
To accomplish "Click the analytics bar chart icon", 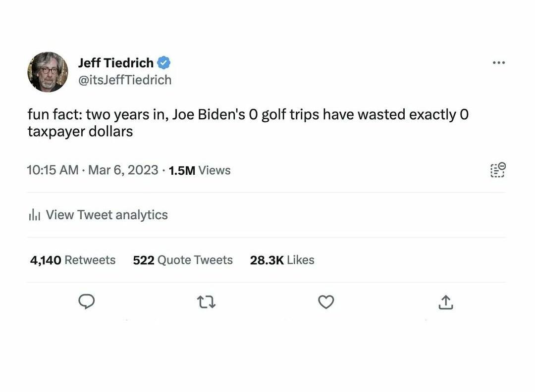I will coord(34,214).
